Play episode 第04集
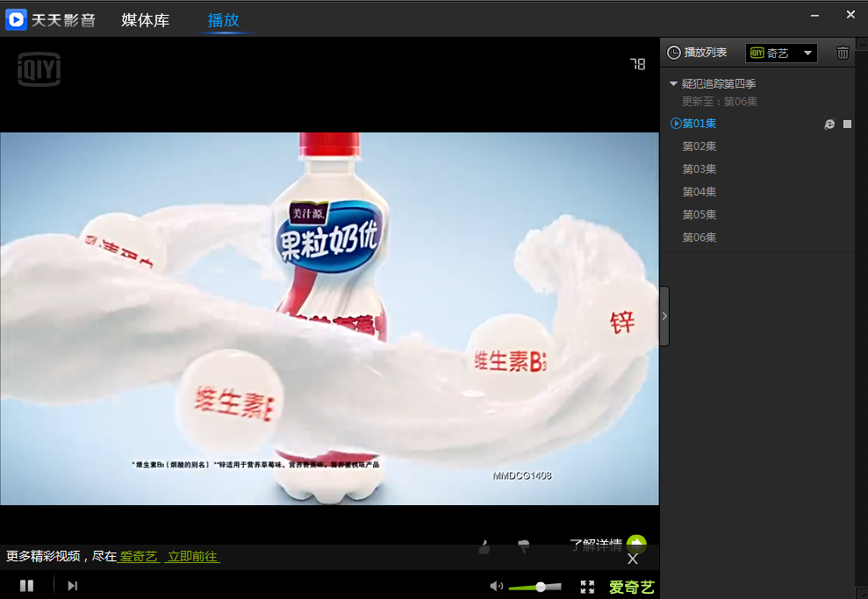The image size is (868, 599). tap(699, 192)
